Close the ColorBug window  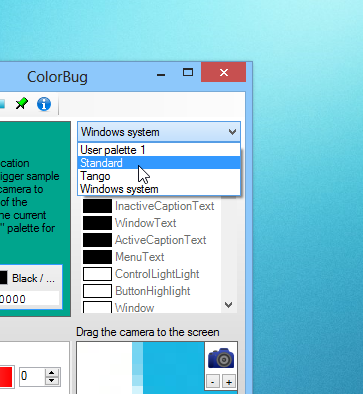224,72
